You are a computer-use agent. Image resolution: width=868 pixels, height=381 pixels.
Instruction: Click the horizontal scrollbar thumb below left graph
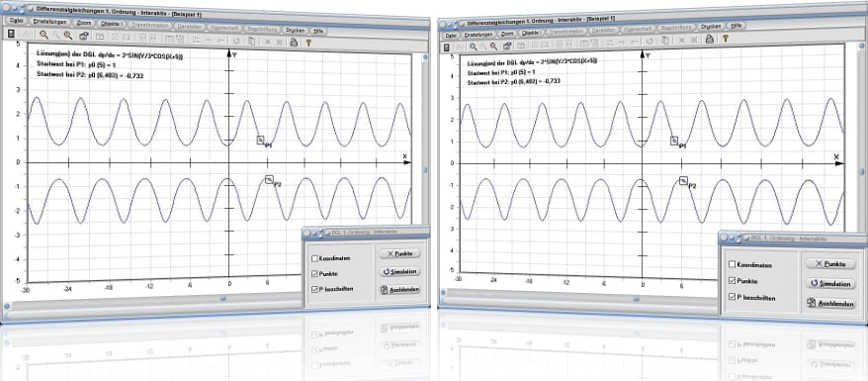pos(223,298)
